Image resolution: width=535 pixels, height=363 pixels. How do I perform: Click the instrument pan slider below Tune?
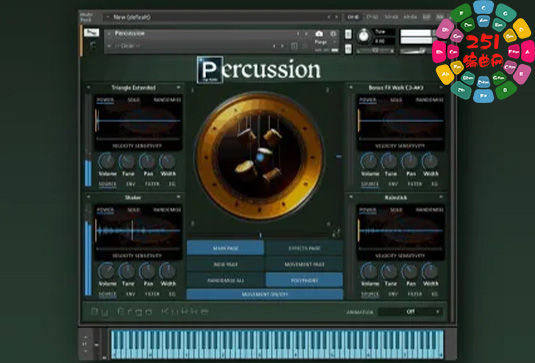click(x=375, y=51)
